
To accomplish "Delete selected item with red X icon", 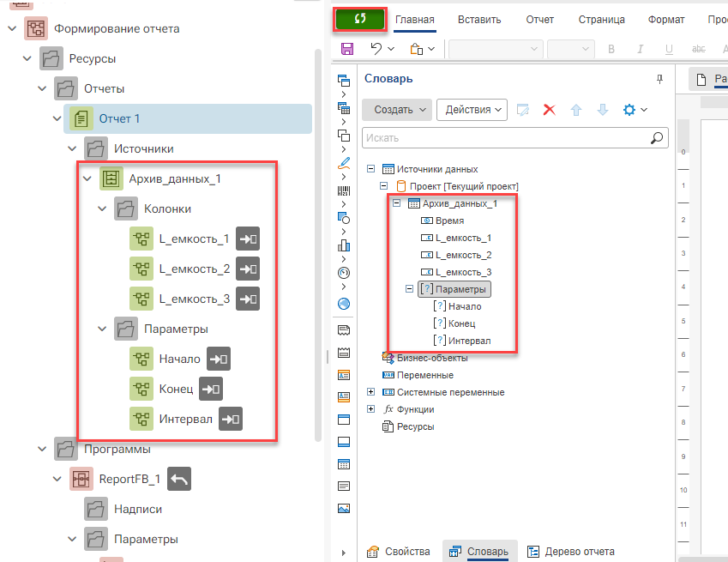I will coord(550,110).
